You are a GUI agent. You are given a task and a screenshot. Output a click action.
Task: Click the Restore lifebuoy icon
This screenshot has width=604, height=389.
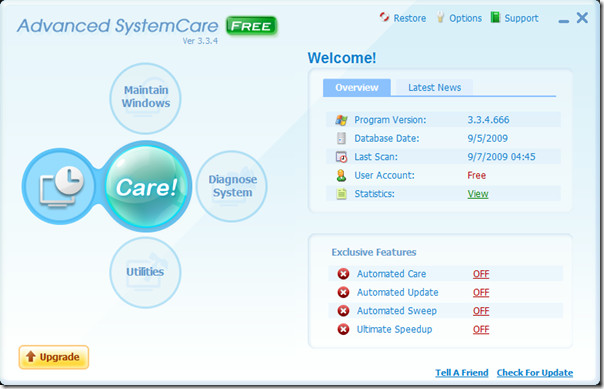(384, 17)
